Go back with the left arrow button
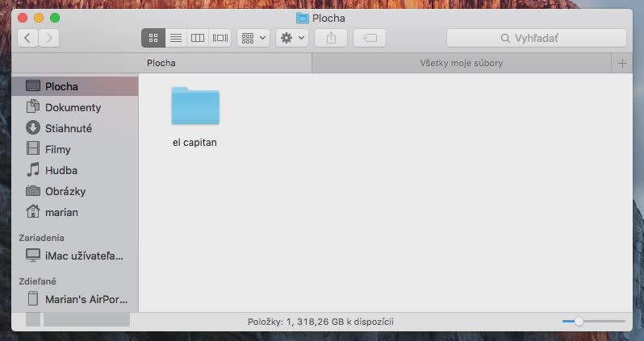The height and width of the screenshot is (341, 644). click(x=28, y=38)
